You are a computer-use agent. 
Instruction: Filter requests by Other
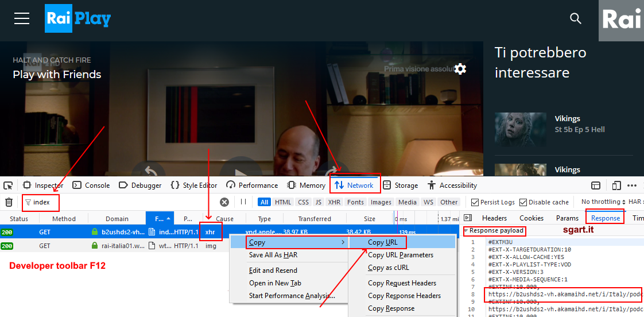pyautogui.click(x=449, y=202)
